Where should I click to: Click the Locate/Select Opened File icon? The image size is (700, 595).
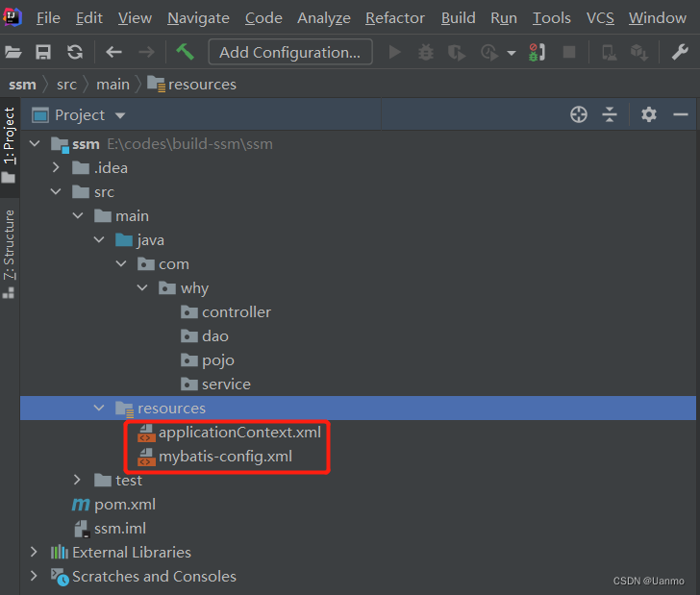click(579, 114)
